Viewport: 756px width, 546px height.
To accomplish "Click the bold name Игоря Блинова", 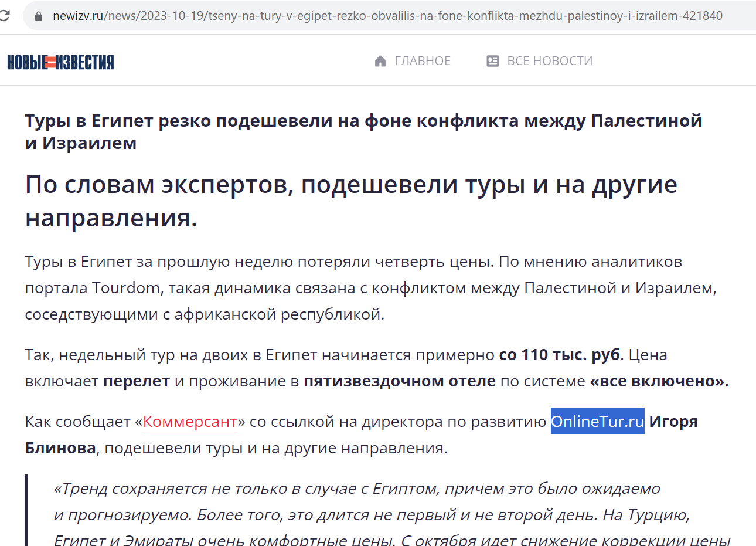I will 673,422.
